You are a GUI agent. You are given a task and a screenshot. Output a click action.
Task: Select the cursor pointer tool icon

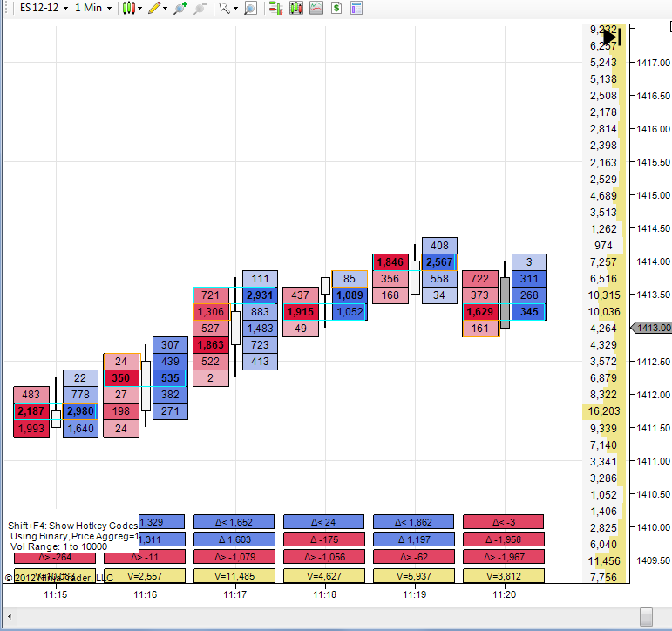(x=224, y=8)
